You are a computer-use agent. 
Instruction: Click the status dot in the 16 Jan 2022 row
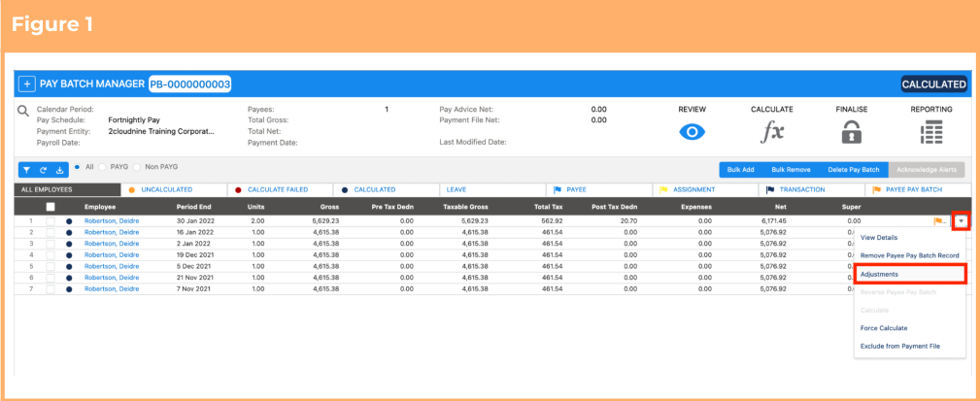pos(69,232)
